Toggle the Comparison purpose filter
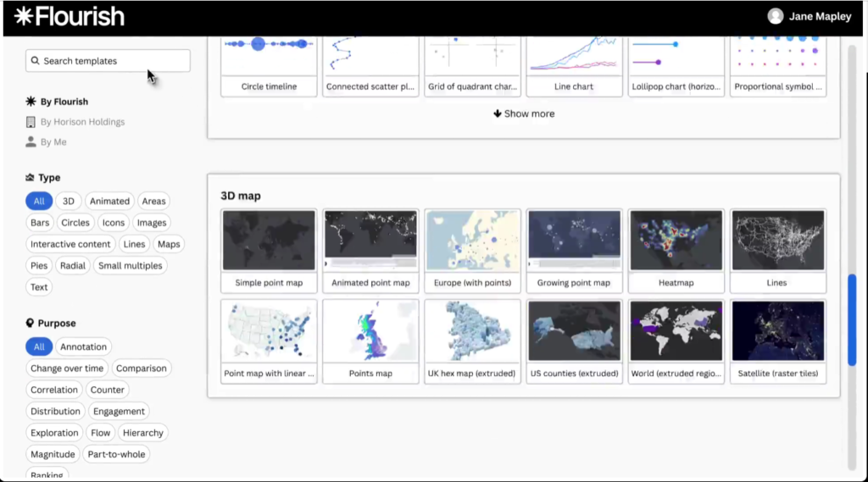 coord(142,368)
